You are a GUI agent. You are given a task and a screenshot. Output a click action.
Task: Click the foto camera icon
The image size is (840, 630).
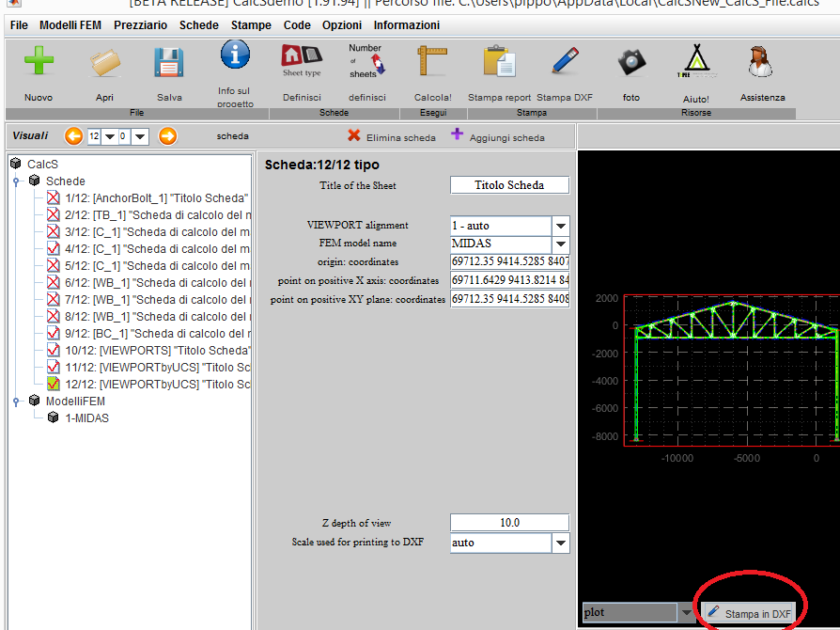pyautogui.click(x=631, y=62)
